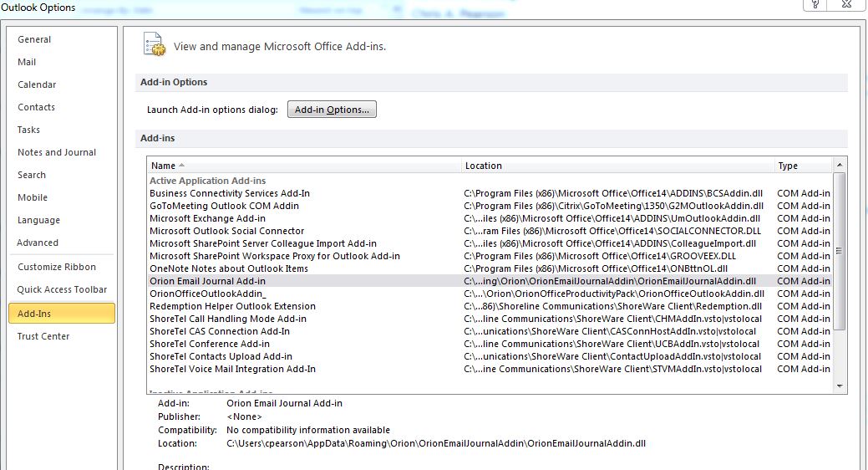
Task: Open the Mail options category
Action: click(27, 62)
